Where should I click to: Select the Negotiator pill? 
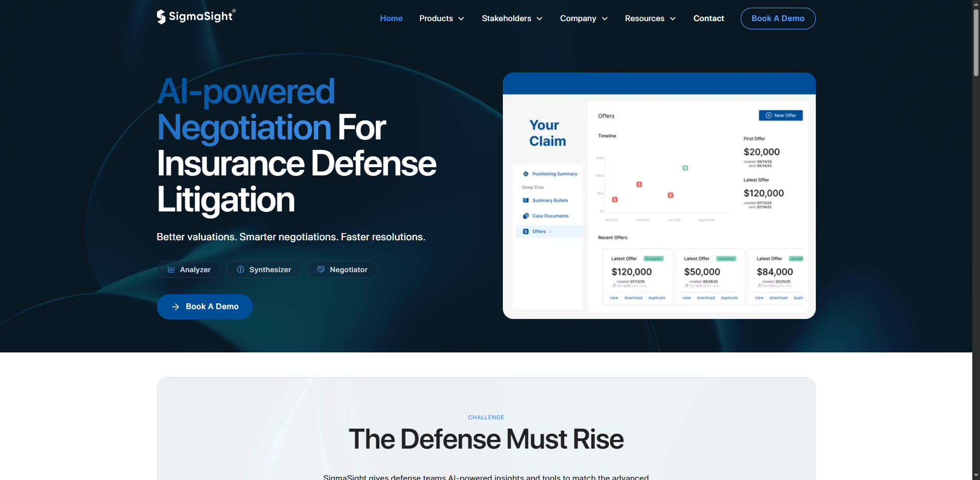(342, 270)
